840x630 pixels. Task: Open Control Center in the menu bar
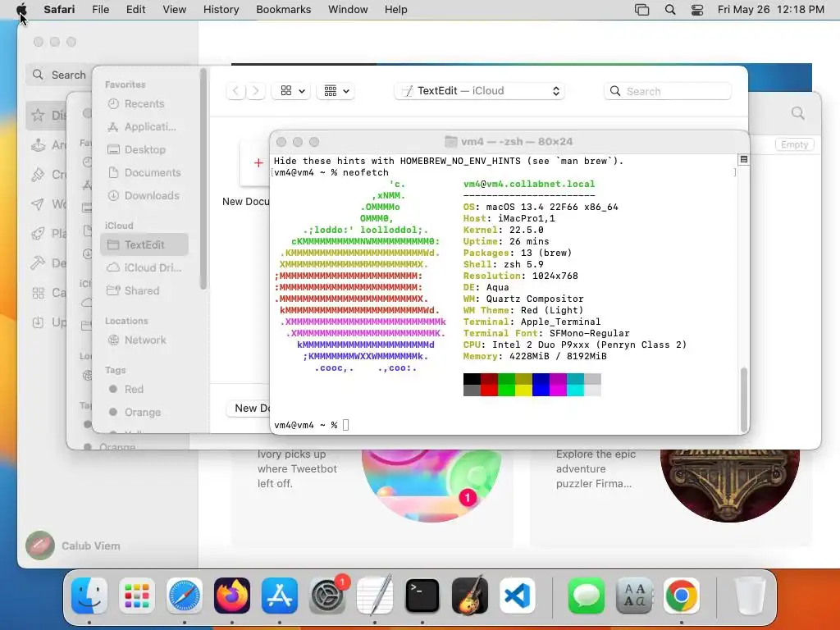pos(697,10)
